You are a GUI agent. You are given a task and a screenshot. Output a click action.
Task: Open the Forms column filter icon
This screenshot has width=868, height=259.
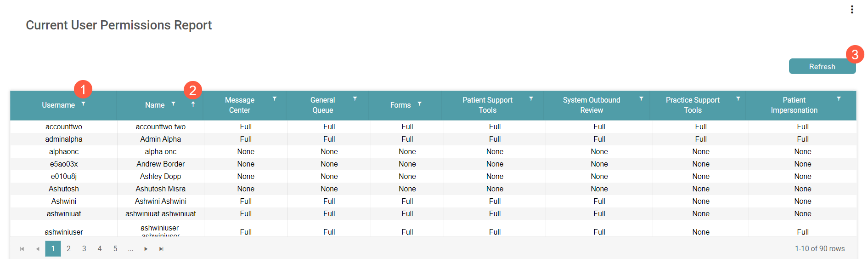419,104
